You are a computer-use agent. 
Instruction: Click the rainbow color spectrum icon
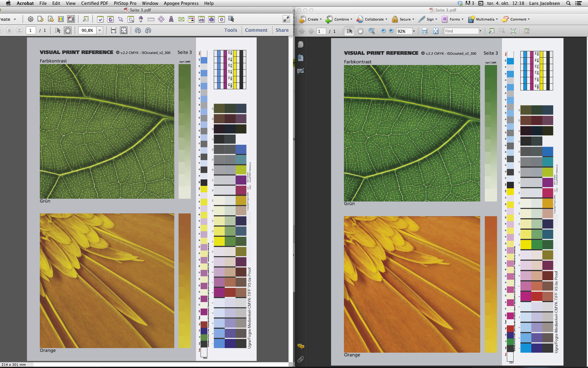pyautogui.click(x=61, y=19)
